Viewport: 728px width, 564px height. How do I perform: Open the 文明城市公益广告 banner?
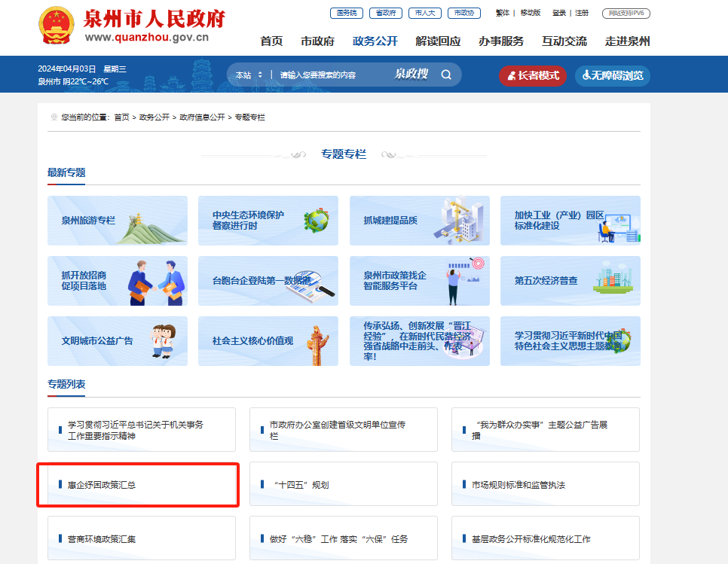coord(117,340)
